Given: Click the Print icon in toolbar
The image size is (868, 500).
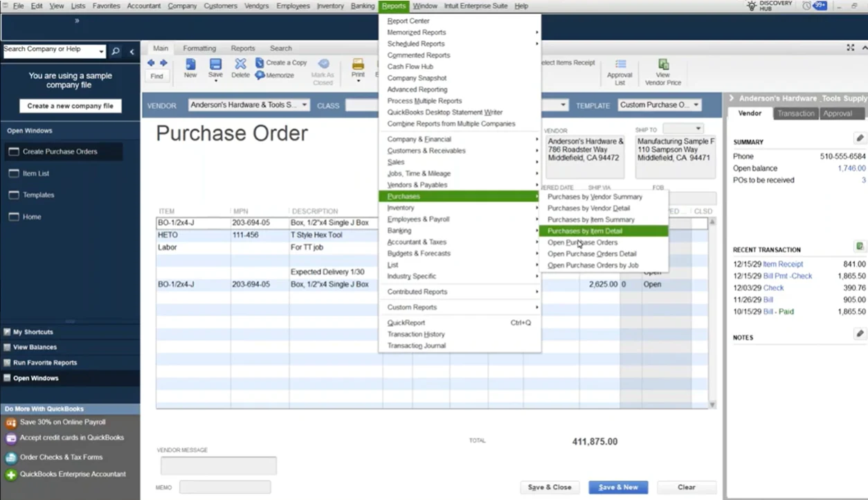Looking at the screenshot, I should pos(358,65).
